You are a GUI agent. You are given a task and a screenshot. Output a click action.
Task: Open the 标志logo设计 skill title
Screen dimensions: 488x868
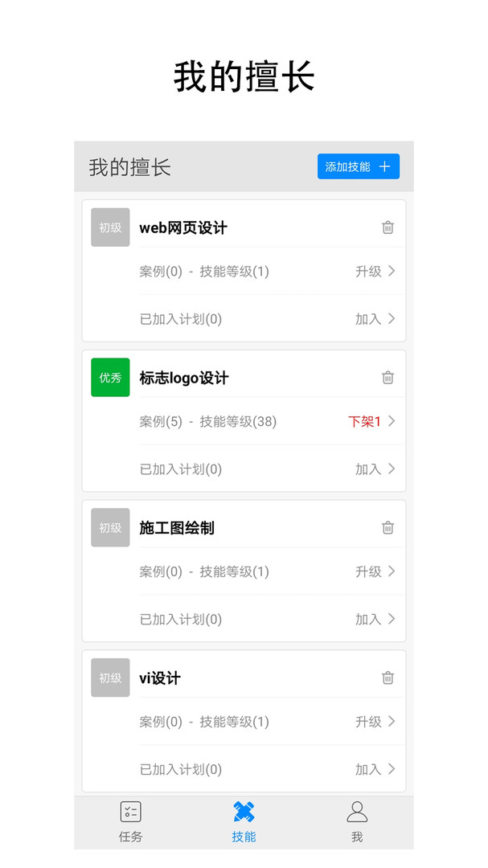(184, 378)
